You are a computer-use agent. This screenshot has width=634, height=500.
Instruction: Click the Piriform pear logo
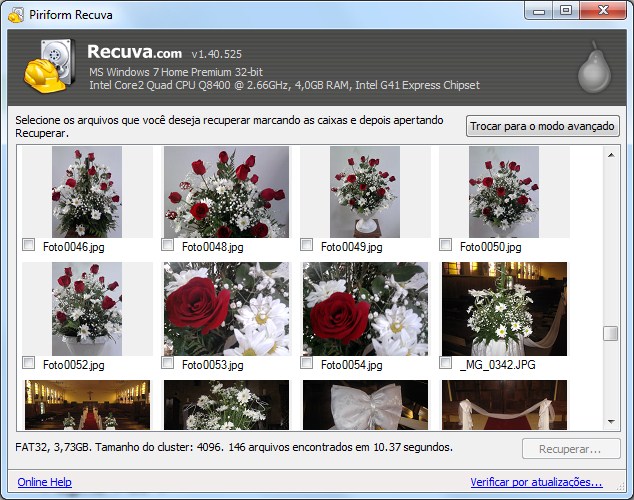[594, 68]
